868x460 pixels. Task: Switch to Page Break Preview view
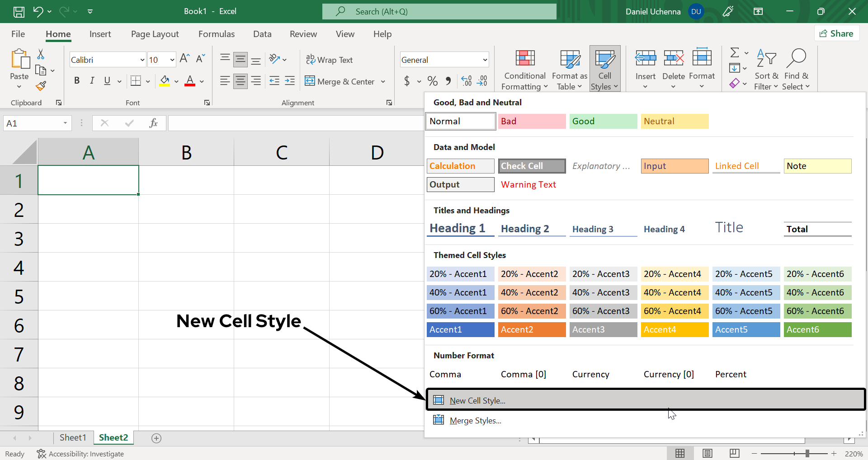pos(734,453)
